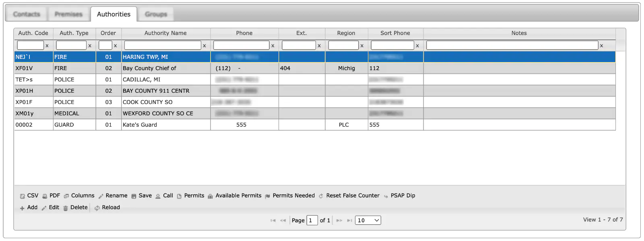Click the Michig region cell
The width and height of the screenshot is (644, 241).
coord(346,68)
